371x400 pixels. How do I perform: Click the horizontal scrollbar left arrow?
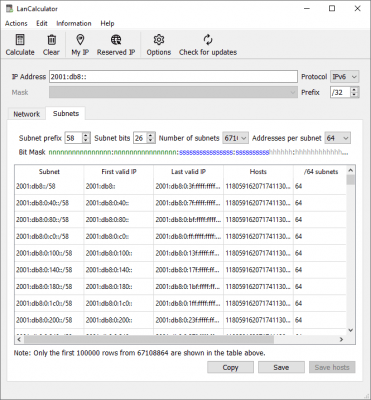[x=19, y=339]
